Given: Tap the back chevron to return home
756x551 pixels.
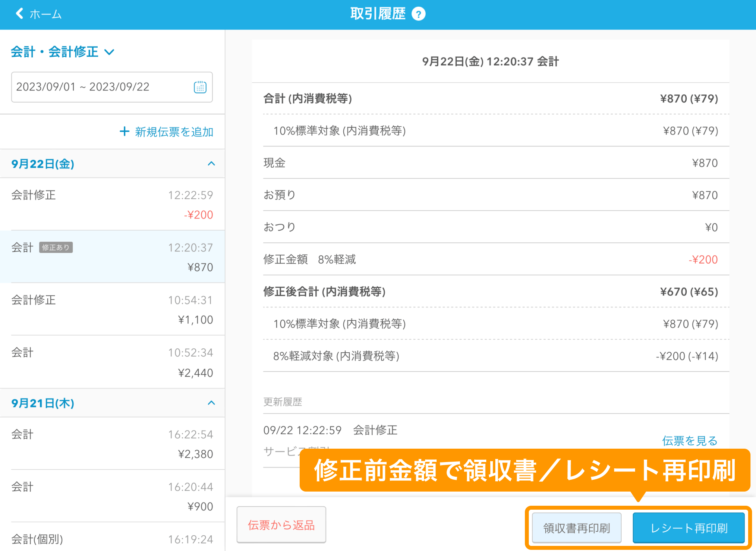Looking at the screenshot, I should pyautogui.click(x=19, y=13).
